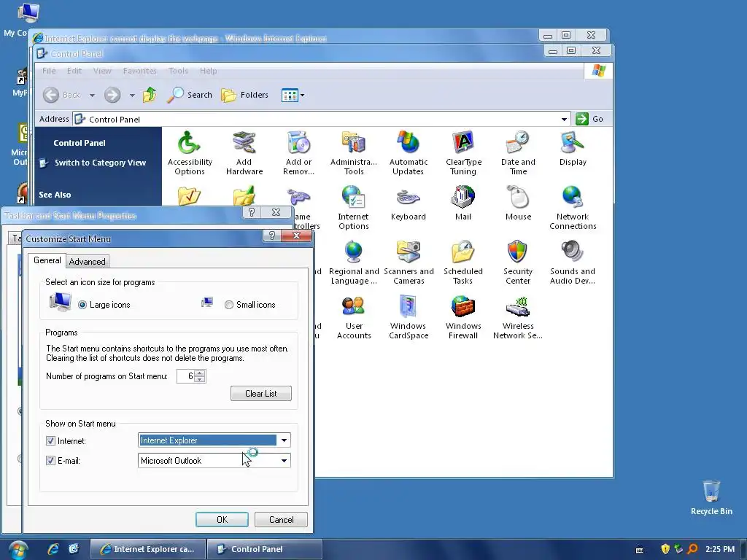Switch to Internet Explorer taskbar button
Viewport: 747px width, 560px height.
coord(148,549)
